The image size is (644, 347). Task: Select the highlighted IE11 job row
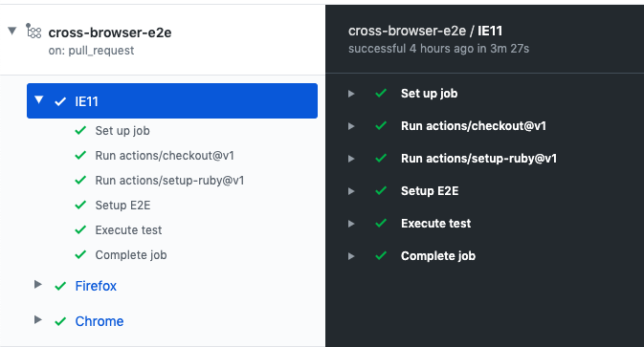click(x=172, y=101)
